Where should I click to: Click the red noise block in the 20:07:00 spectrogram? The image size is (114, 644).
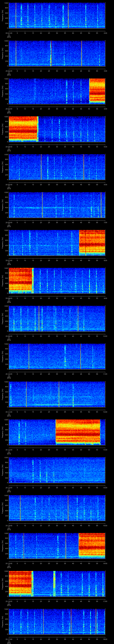(x=92, y=243)
